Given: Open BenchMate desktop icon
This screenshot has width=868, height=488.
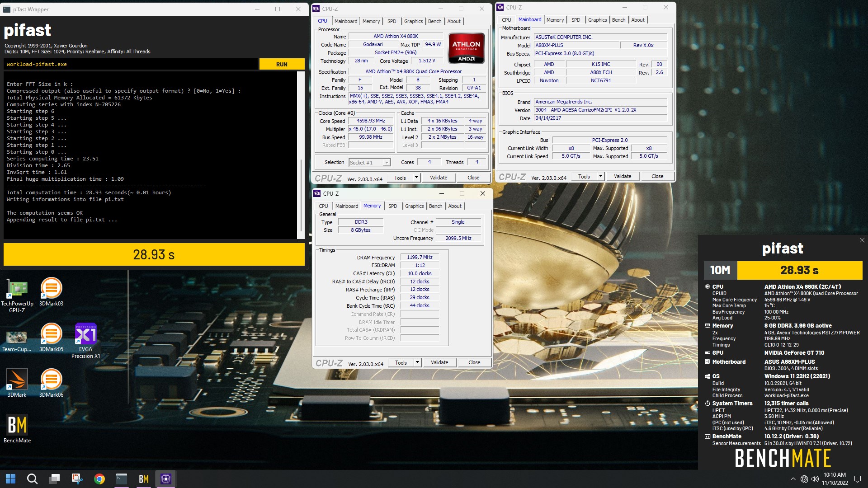Looking at the screenshot, I should pos(17,429).
